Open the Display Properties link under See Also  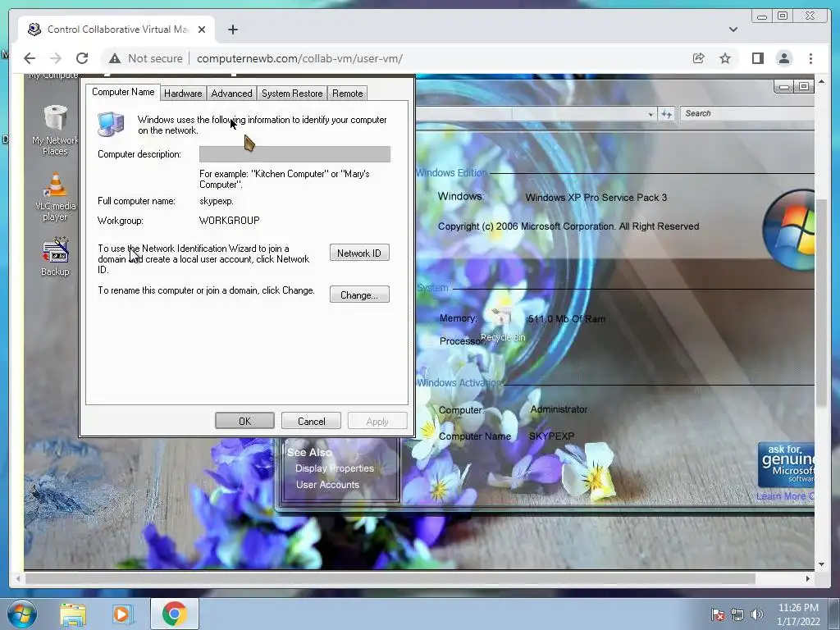click(335, 468)
